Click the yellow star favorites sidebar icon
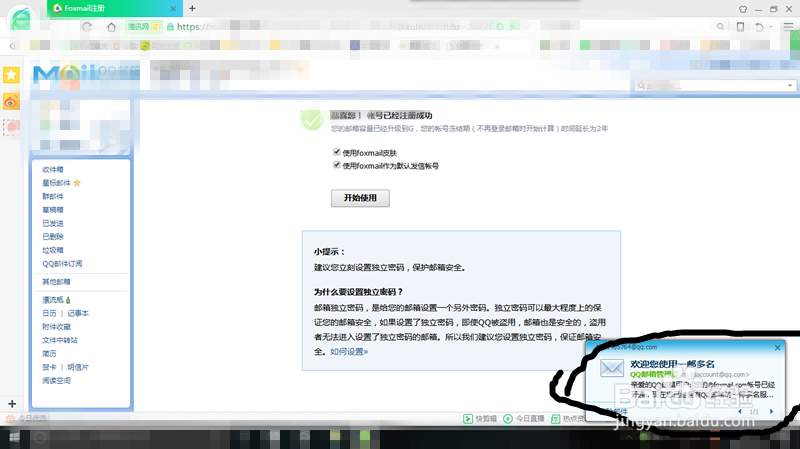The width and height of the screenshot is (800, 449). pos(11,75)
